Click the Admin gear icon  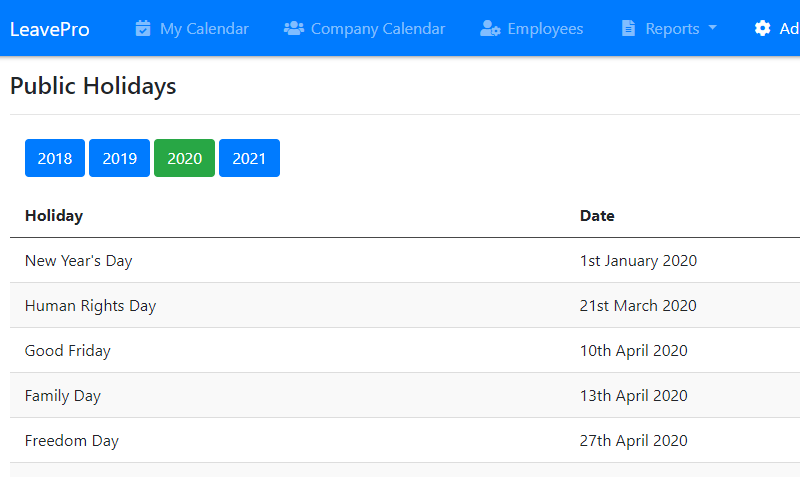763,28
